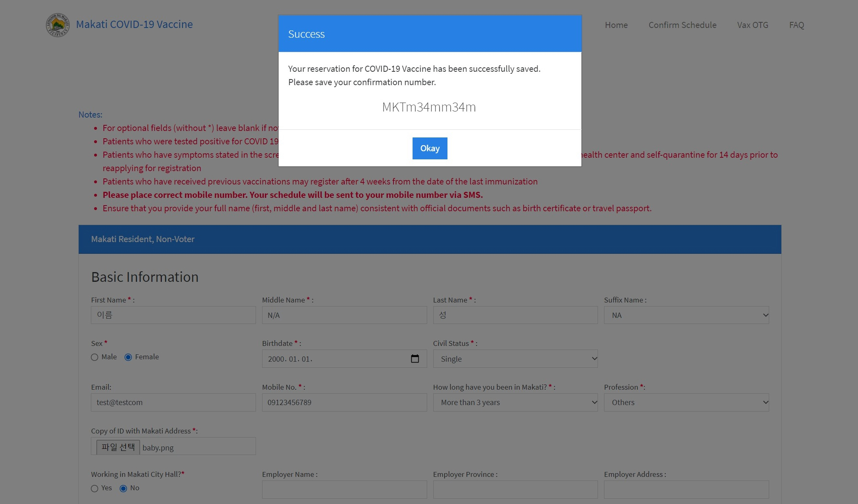The image size is (858, 504).
Task: Open the FAQ page
Action: point(796,25)
